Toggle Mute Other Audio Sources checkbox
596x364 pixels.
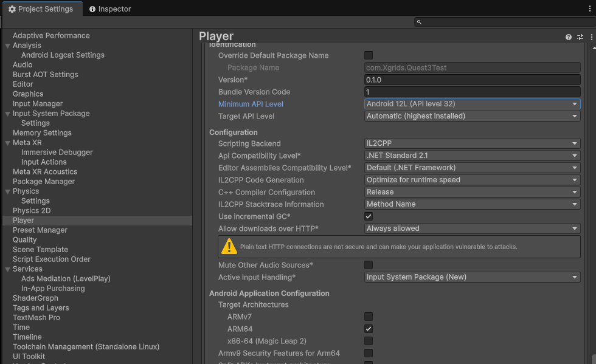pos(369,265)
